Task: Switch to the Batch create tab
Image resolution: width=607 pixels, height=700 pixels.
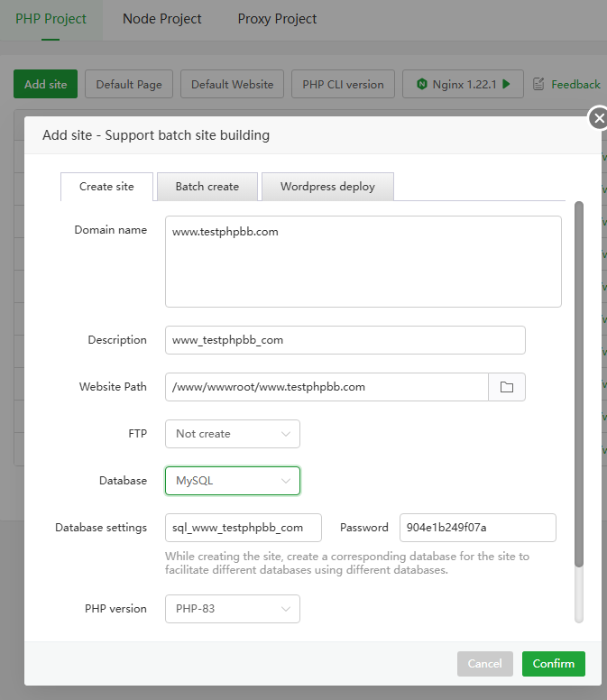Action: [207, 187]
